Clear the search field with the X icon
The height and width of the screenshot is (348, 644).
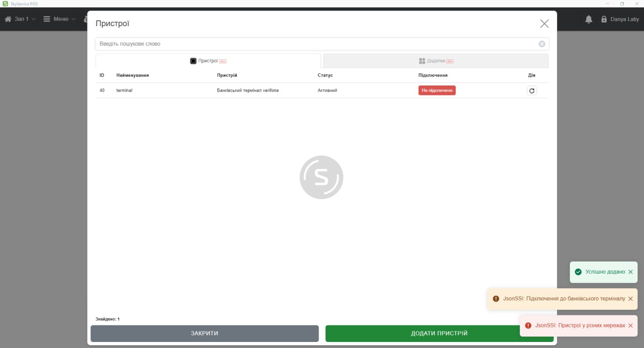click(x=542, y=44)
